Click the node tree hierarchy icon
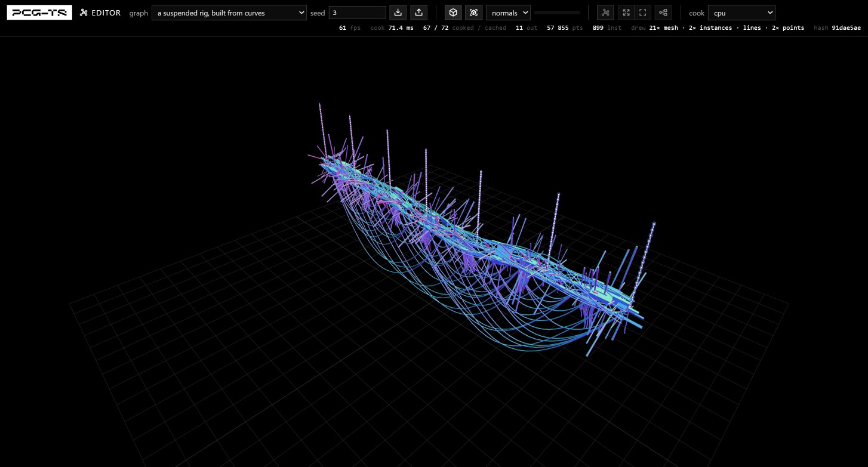 (663, 13)
